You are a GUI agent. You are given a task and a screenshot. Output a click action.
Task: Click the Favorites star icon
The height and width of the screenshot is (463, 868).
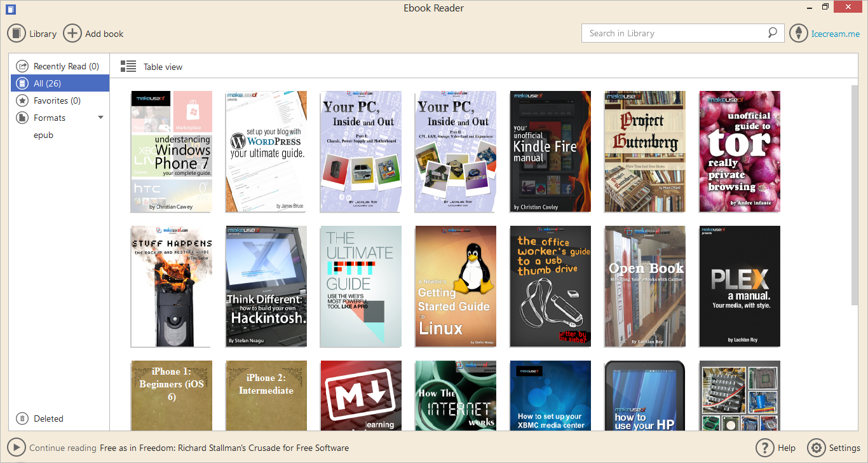pyautogui.click(x=22, y=100)
